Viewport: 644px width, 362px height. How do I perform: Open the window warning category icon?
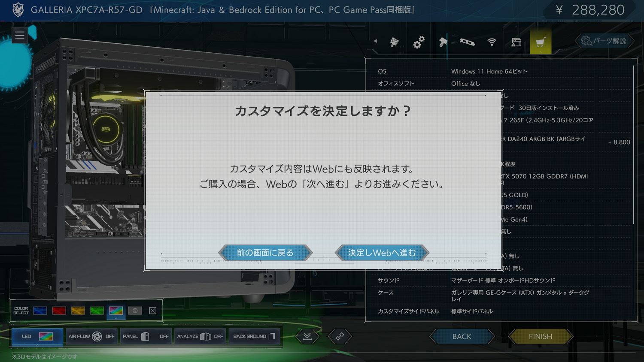(516, 42)
